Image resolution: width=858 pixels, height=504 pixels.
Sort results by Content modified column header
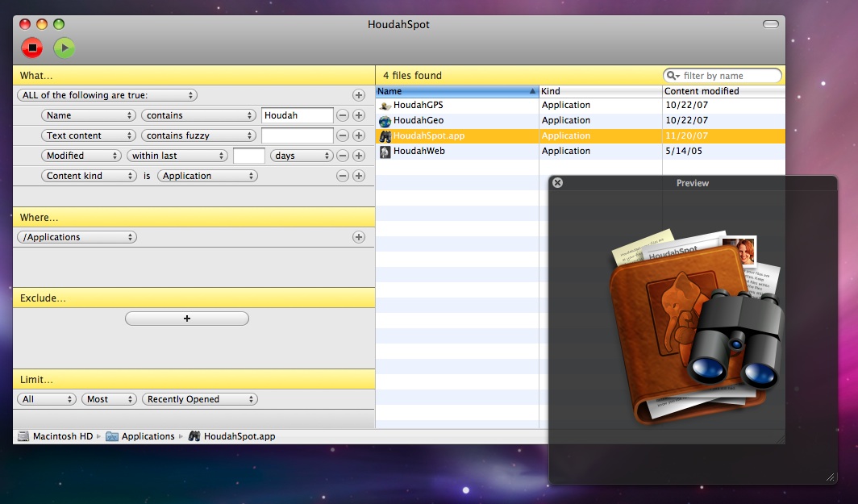coord(723,91)
